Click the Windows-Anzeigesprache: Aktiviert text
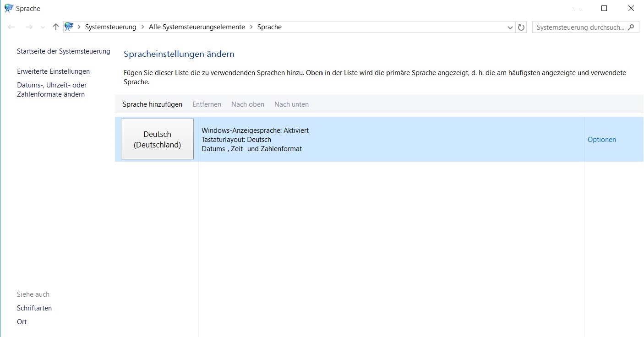The image size is (644, 337). 255,130
